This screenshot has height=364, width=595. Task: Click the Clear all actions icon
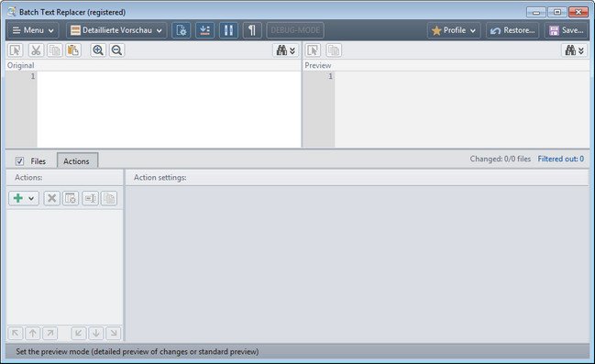point(71,198)
